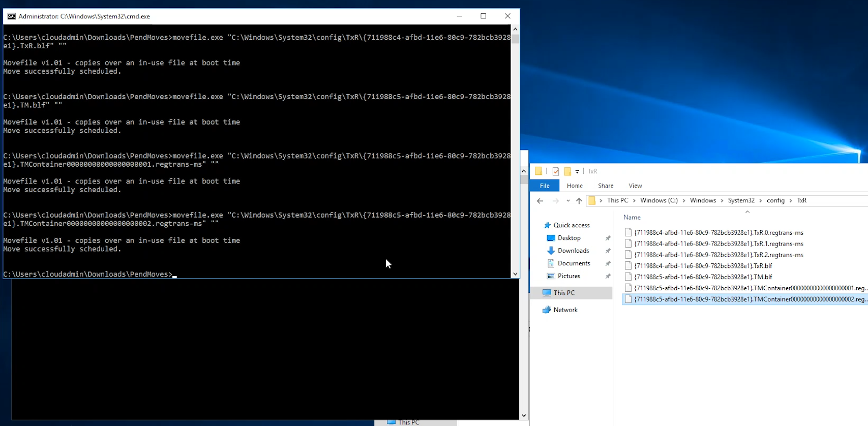
Task: Sort files by the Name column header
Action: [632, 217]
